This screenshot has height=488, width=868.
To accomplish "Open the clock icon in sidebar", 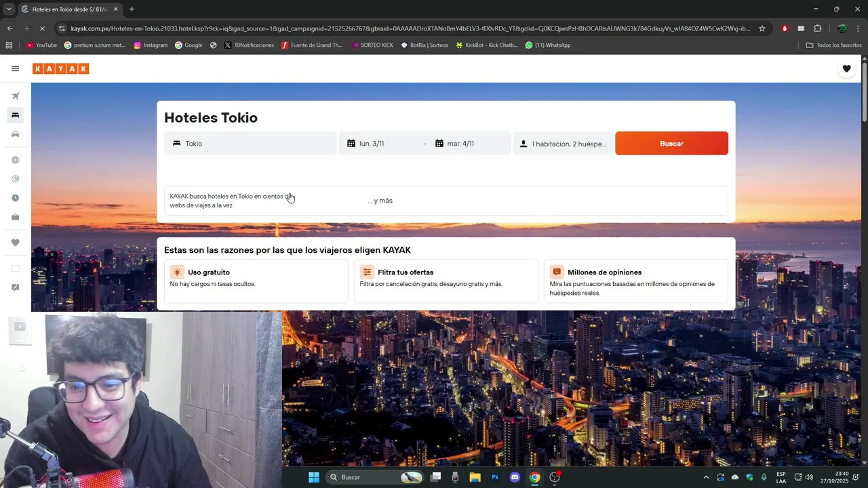I will pyautogui.click(x=15, y=198).
